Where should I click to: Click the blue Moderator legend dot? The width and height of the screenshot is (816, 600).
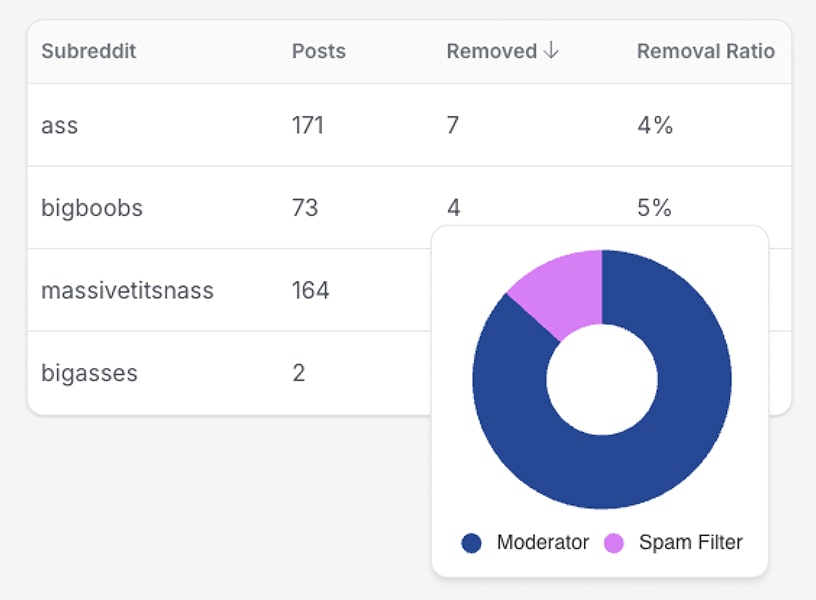point(471,543)
